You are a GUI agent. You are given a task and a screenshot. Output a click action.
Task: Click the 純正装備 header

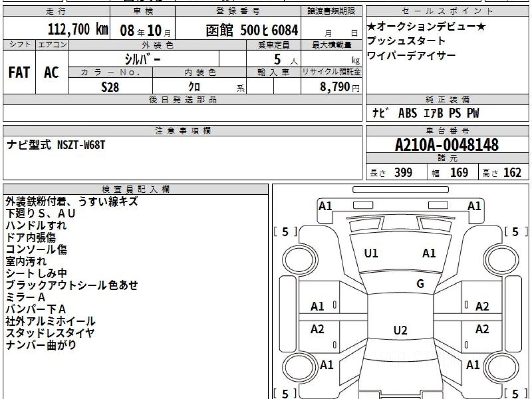[x=448, y=99]
